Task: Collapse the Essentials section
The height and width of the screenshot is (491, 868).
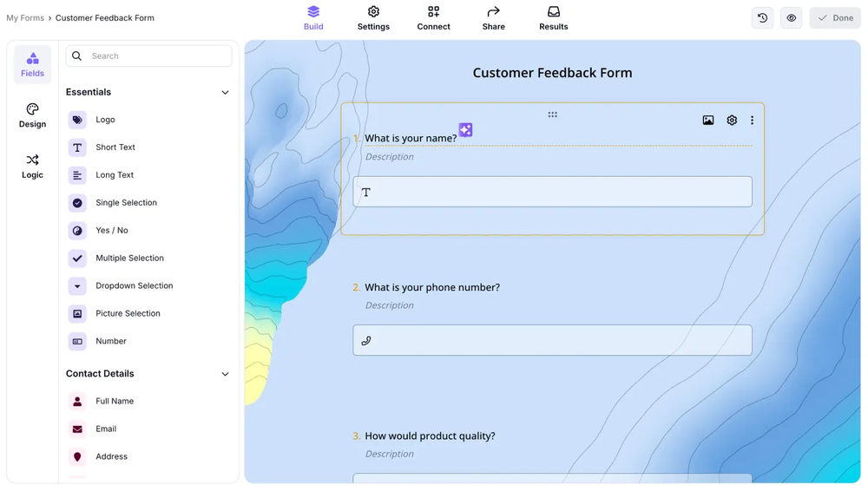Action: (x=225, y=93)
